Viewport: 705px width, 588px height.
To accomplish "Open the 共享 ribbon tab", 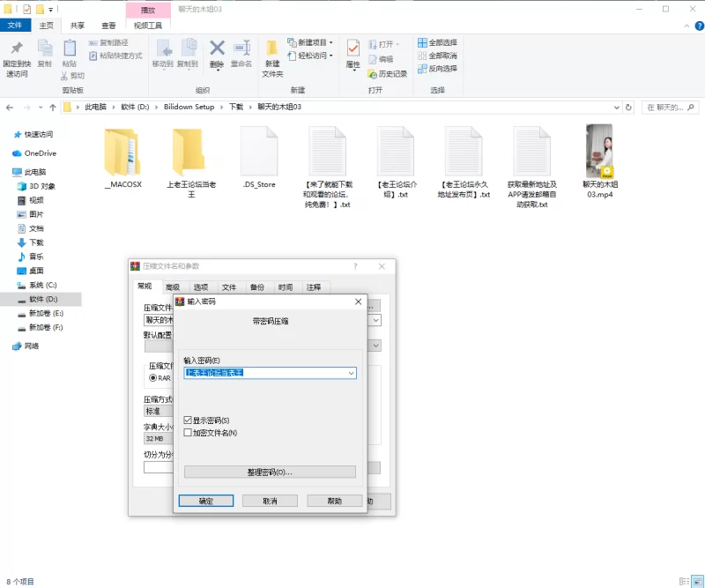I will pos(78,26).
